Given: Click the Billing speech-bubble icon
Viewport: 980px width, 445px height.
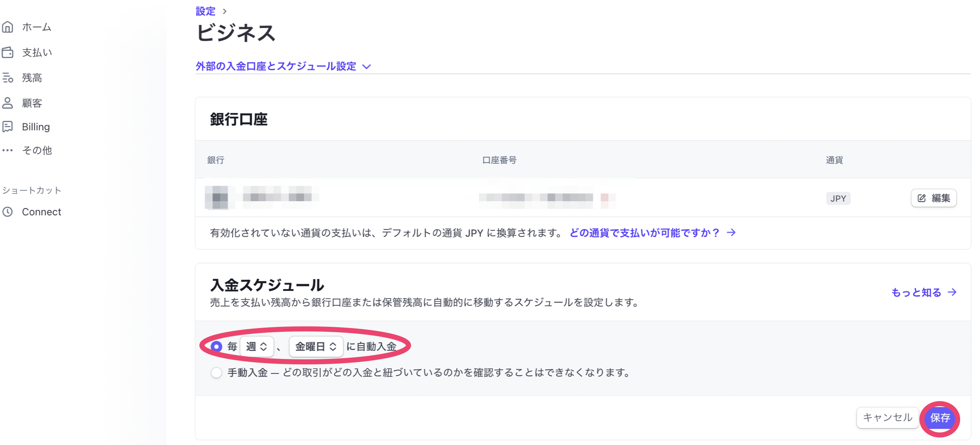Looking at the screenshot, I should click(x=8, y=127).
